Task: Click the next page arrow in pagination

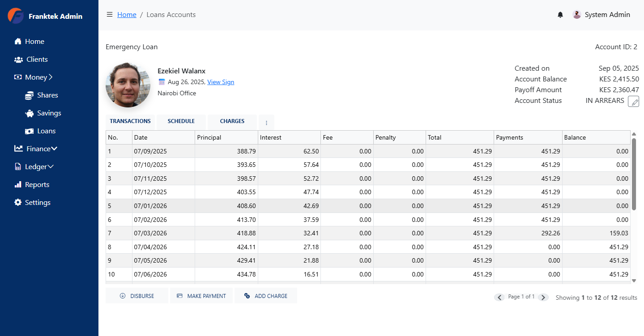Action: tap(543, 297)
